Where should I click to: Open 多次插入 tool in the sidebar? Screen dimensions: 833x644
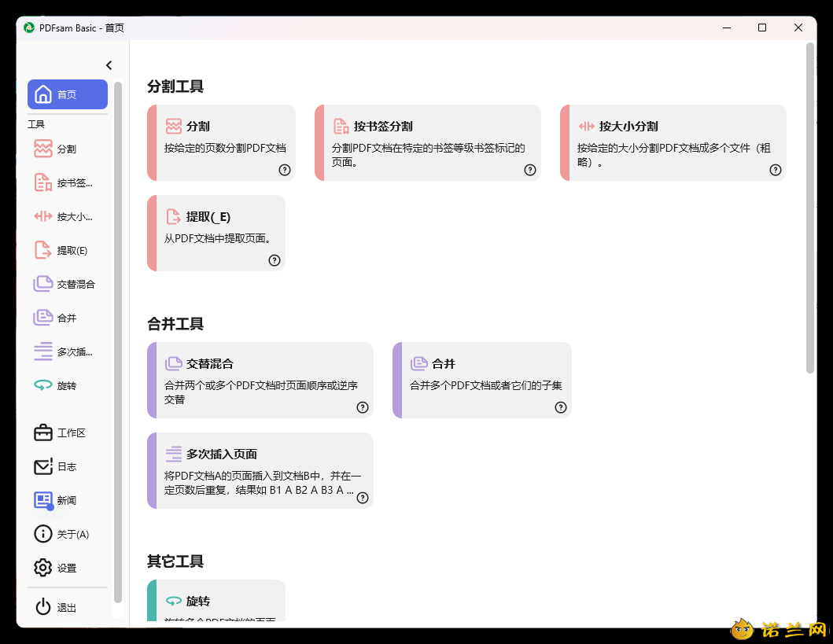click(68, 352)
